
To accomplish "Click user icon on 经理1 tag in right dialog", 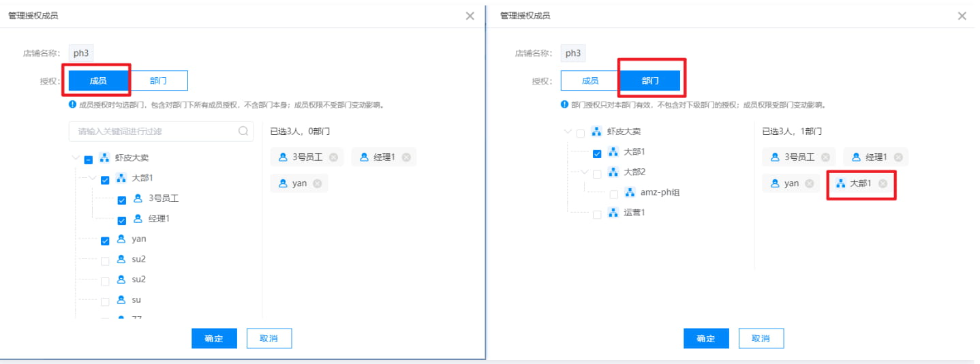I will pos(856,157).
